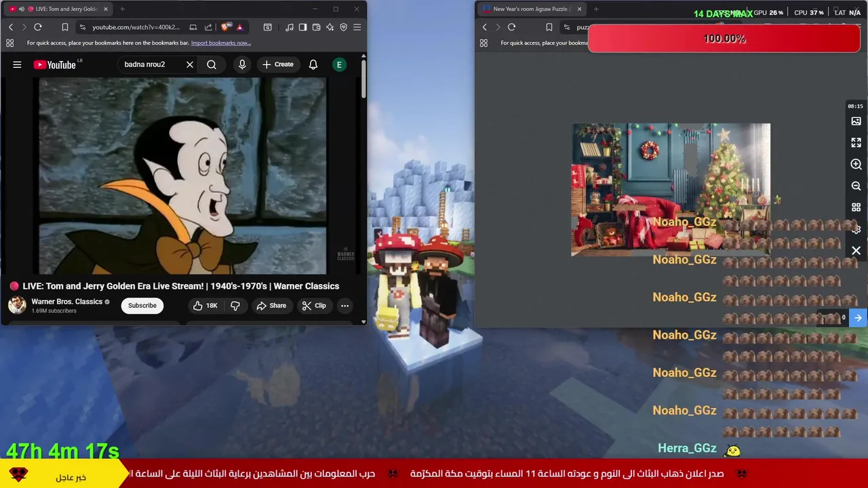
Task: Reload the YouTube page
Action: (38, 27)
